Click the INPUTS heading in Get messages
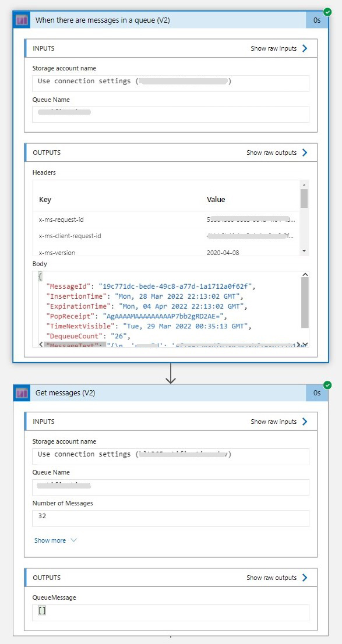Screen dimensions: 342x644 pos(44,422)
